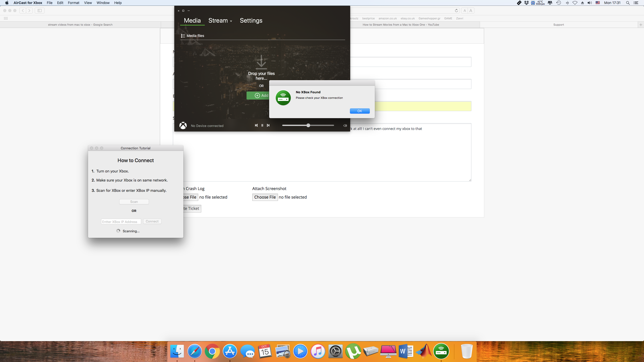Toggle the Safari sidebar

pos(39,11)
